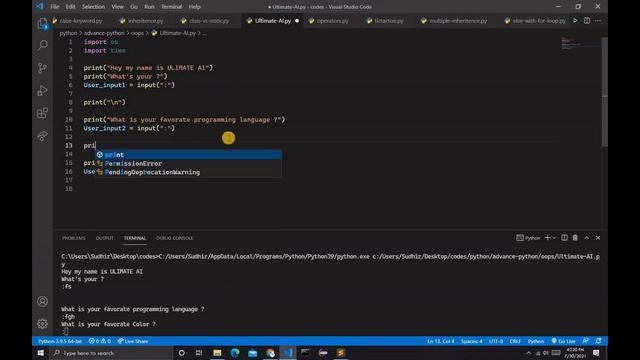This screenshot has height=360, width=640.
Task: Open the Live Share view in activity bar
Action: pos(42,136)
